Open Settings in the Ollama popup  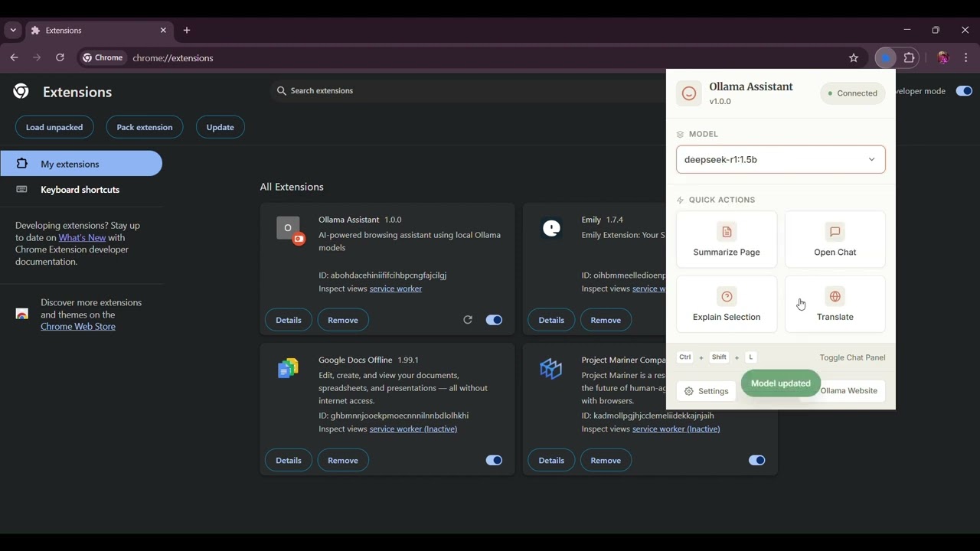click(x=707, y=391)
